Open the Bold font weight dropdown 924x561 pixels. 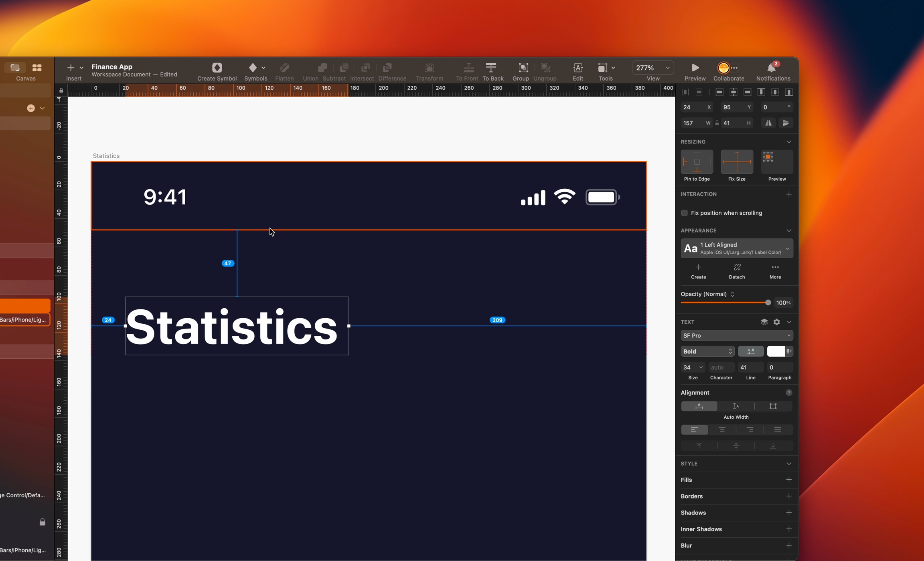tap(707, 351)
